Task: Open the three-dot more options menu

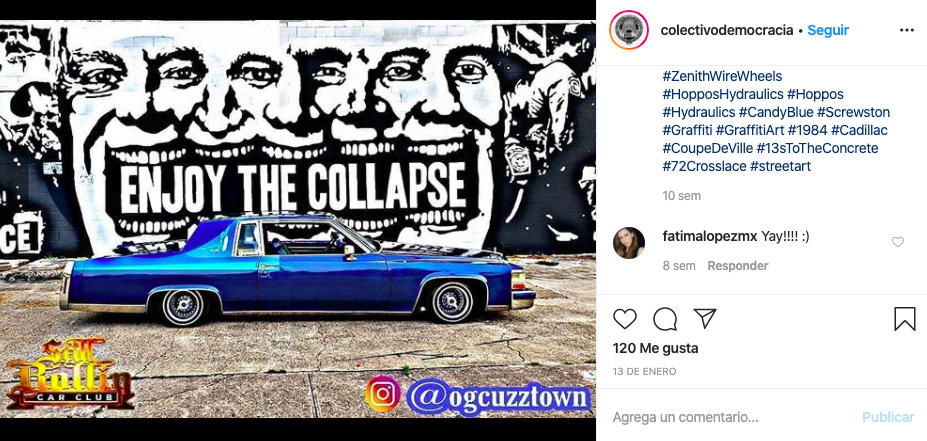Action: (x=906, y=31)
